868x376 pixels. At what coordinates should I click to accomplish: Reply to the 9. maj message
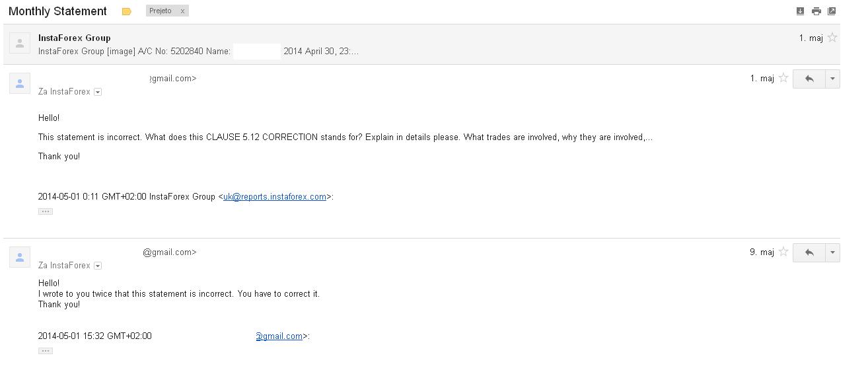click(809, 252)
